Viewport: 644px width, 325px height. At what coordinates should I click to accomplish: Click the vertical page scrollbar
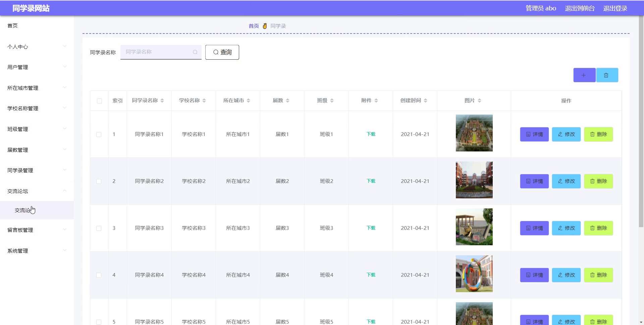click(x=641, y=122)
